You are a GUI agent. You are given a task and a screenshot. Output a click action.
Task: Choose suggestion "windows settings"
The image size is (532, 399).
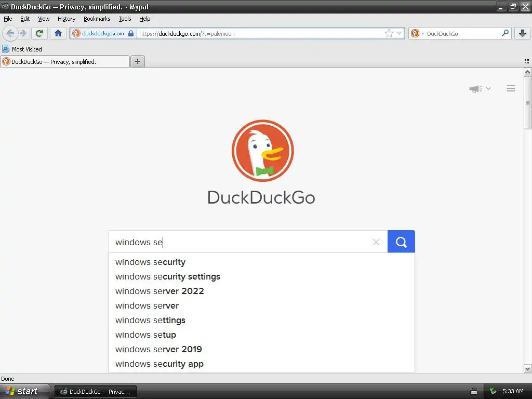pos(262,320)
